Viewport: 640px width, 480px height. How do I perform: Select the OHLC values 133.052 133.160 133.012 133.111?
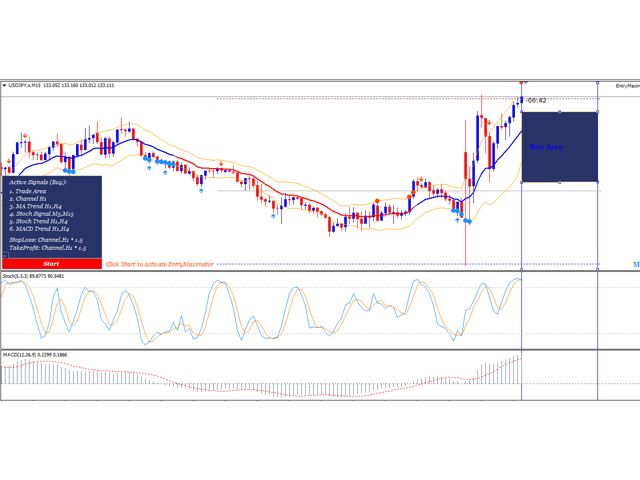click(79, 86)
